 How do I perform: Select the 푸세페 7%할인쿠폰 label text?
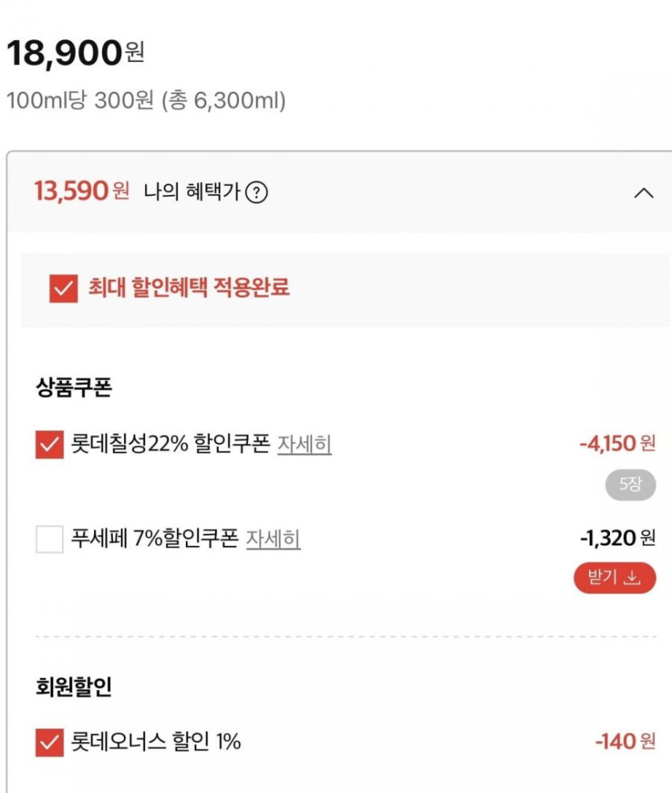pos(155,539)
